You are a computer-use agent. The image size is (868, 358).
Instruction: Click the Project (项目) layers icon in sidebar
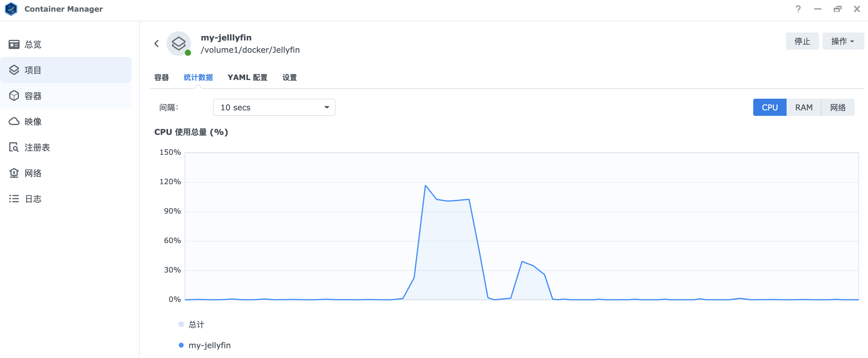(x=14, y=70)
